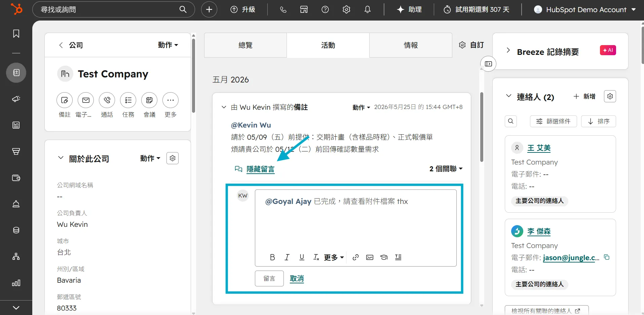Open the CRM contacts sidebar icon
The image size is (644, 315).
(16, 73)
